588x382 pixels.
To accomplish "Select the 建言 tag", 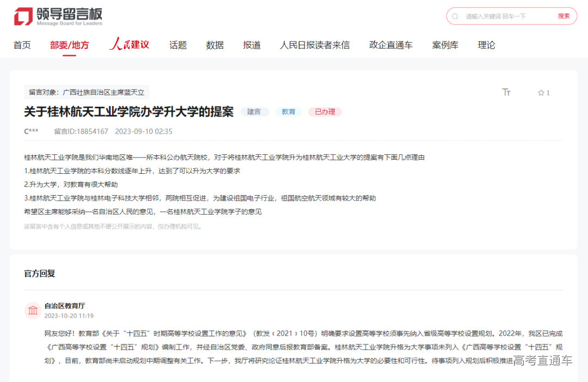I will [254, 112].
